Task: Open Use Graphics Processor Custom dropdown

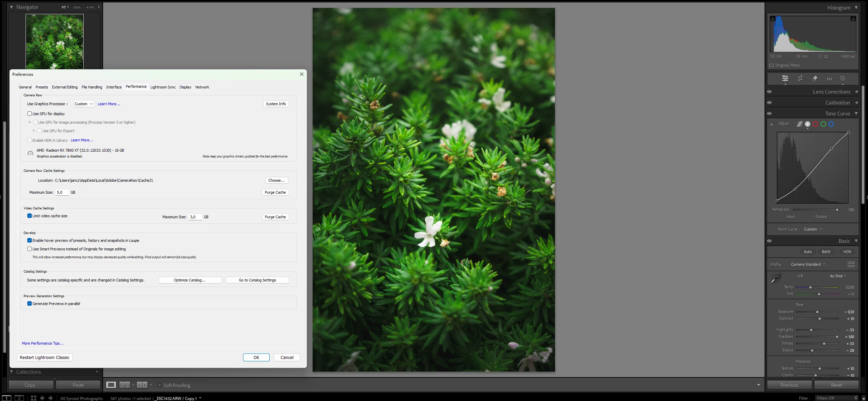Action: click(84, 104)
